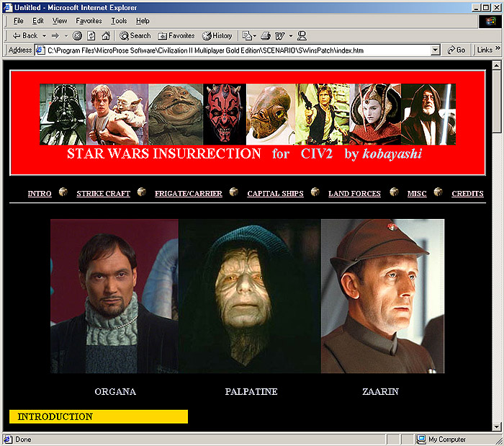Click the Print icon in toolbar
The height and width of the screenshot is (446, 504).
(x=266, y=35)
